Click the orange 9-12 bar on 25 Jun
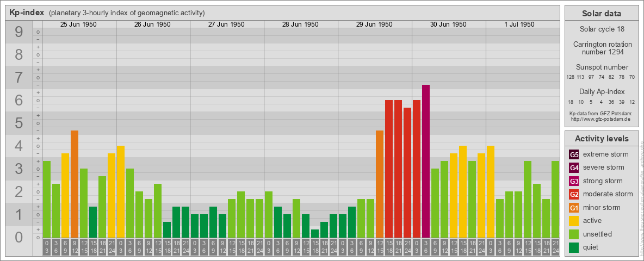This screenshot has height=261, width=644. tap(75, 184)
